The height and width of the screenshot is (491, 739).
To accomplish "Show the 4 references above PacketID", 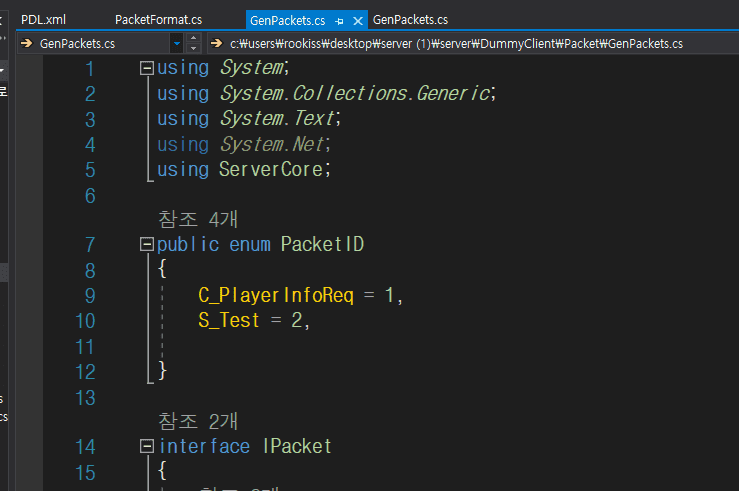I will point(196,218).
